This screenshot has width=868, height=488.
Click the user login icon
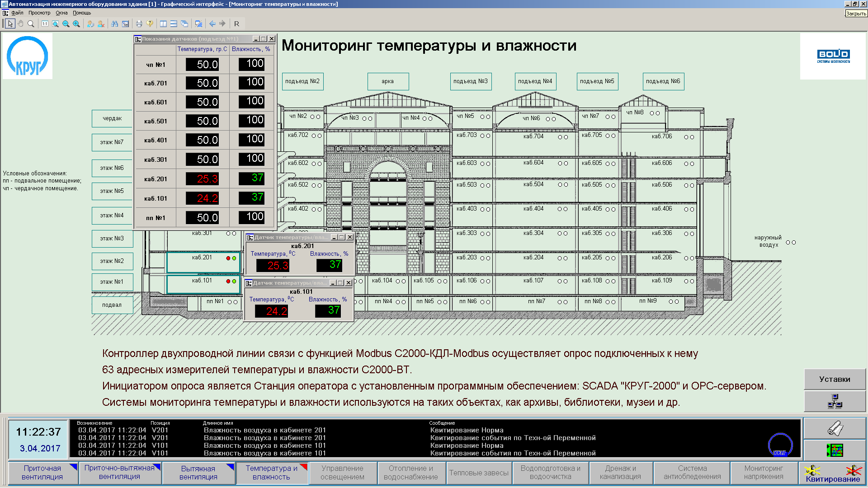coord(90,23)
